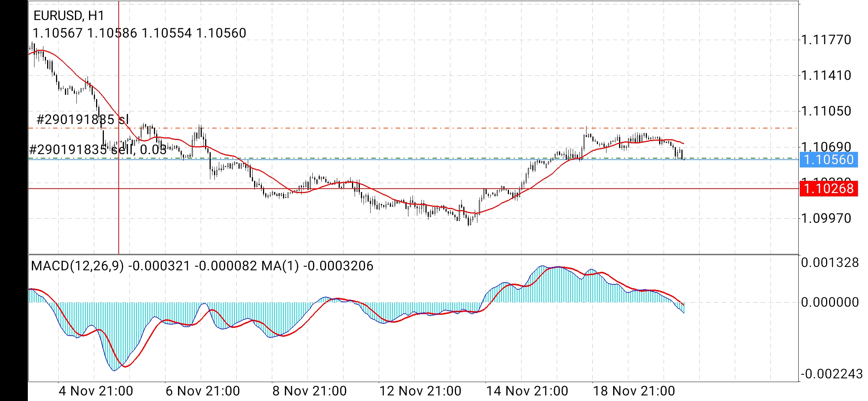The height and width of the screenshot is (401, 868).
Task: Select the #290191835 sell 0.05 order label
Action: pos(98,150)
